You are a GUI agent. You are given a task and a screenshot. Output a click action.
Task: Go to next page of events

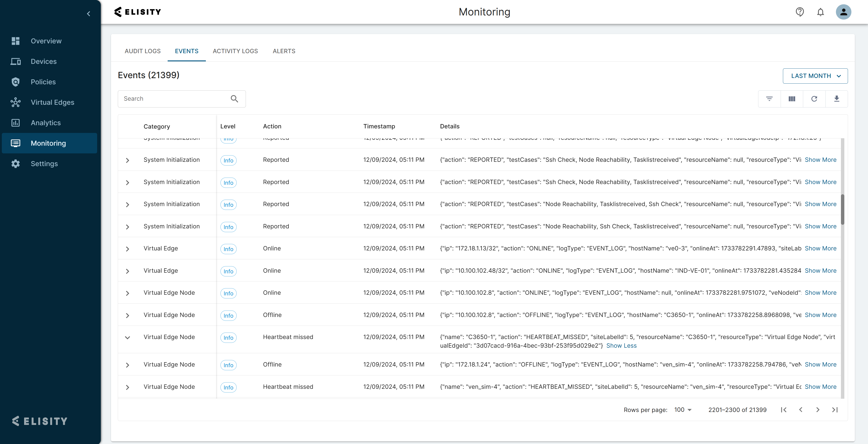click(818, 410)
